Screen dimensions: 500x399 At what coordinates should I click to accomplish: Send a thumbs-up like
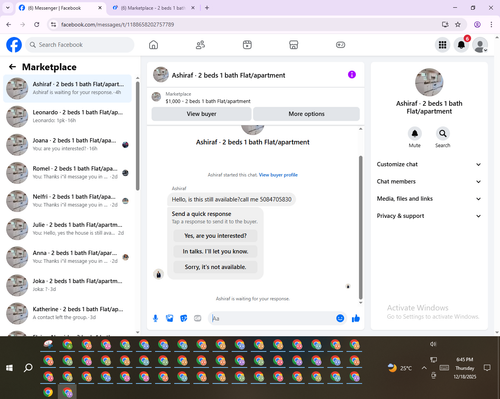[356, 318]
